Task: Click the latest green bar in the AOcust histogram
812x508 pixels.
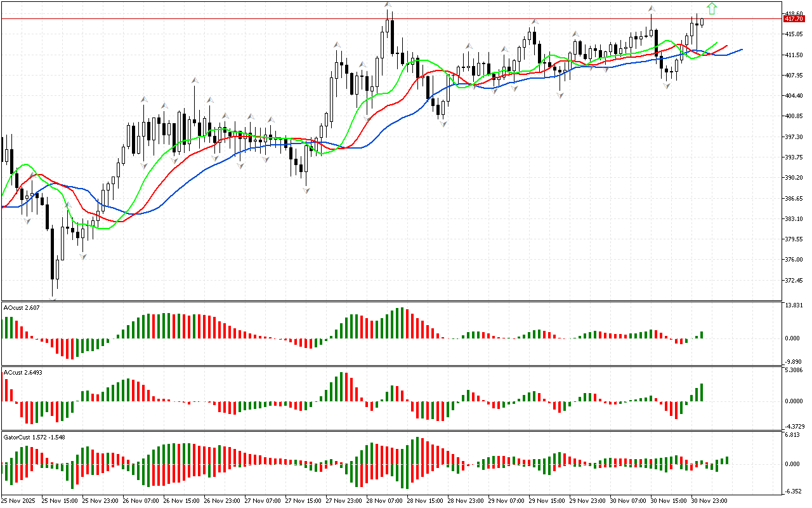Action: coord(702,335)
